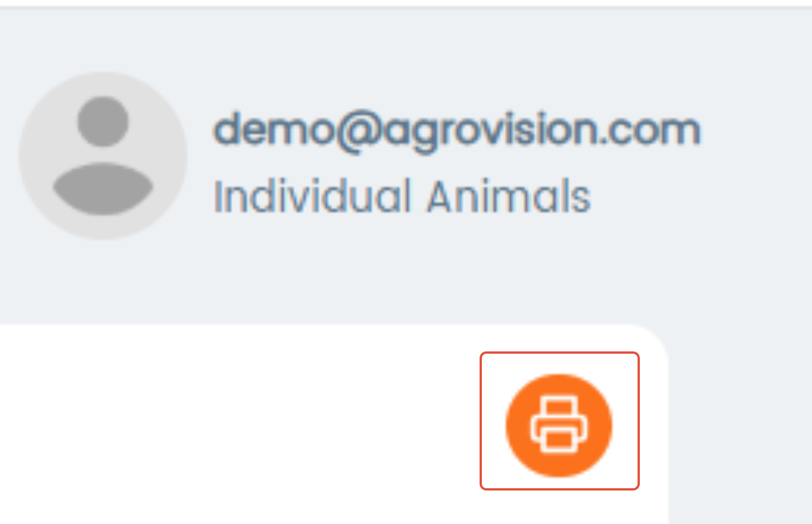Open the user profile avatar

tap(103, 156)
